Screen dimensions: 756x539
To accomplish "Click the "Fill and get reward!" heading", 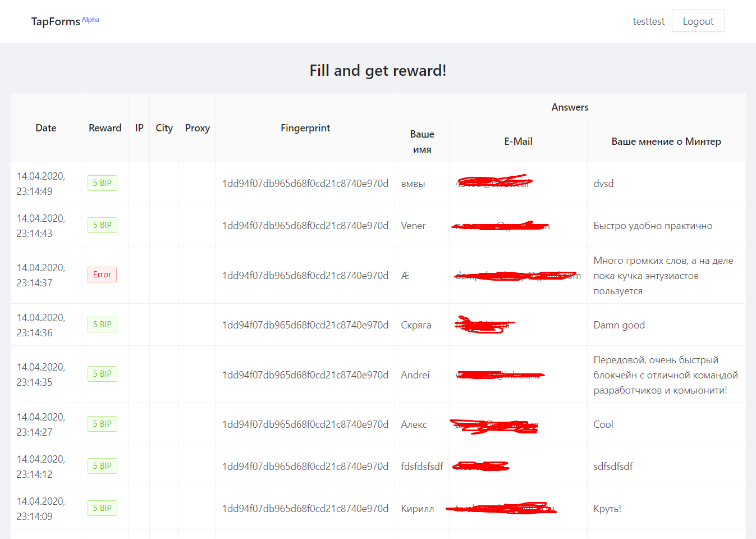I will [x=378, y=70].
